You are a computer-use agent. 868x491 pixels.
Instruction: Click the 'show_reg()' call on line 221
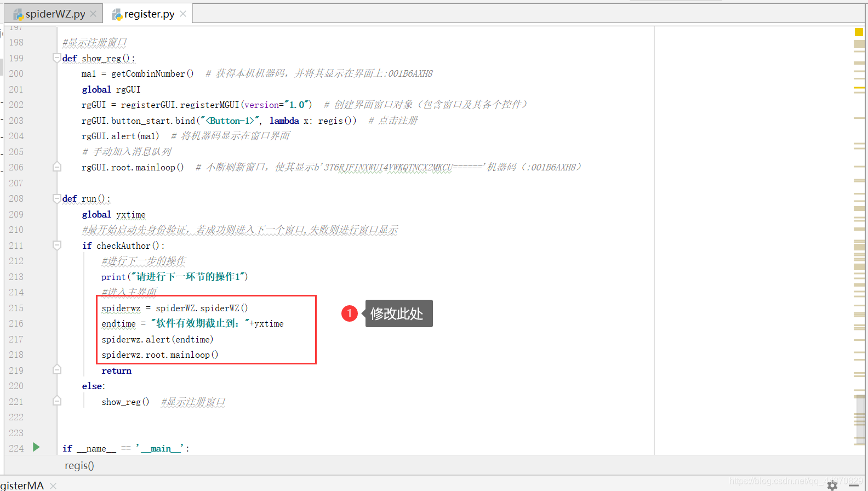point(125,402)
